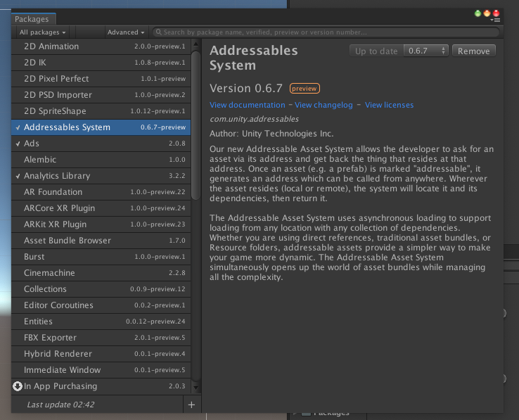This screenshot has width=519, height=420.
Task: Select the 2D Pixel Perfect package
Action: 101,79
